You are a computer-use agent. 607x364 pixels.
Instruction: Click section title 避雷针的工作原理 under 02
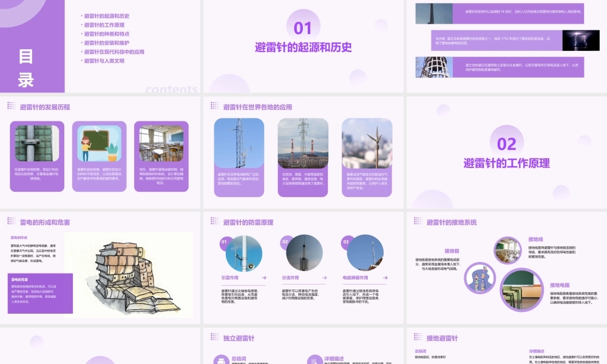coord(506,163)
